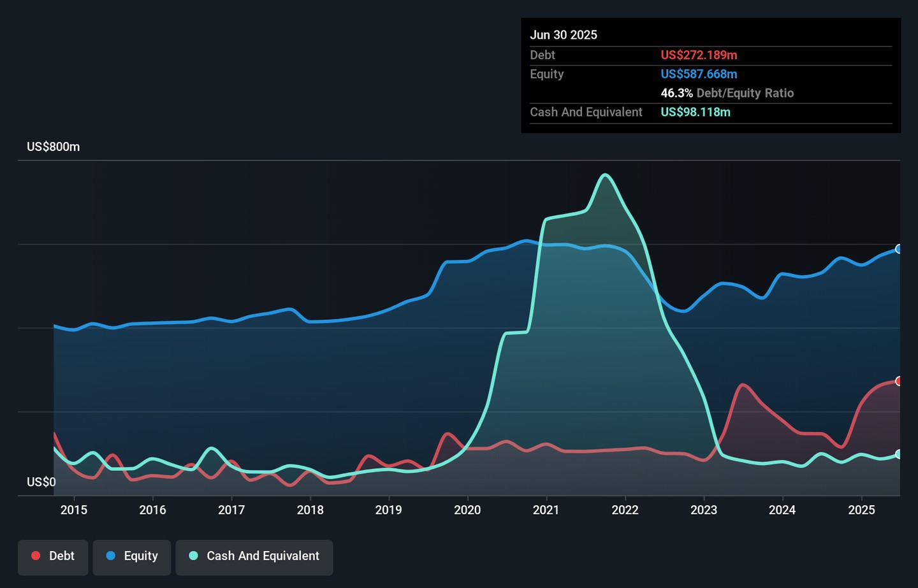Click the Jun 30 2025 tooltip date

[564, 35]
